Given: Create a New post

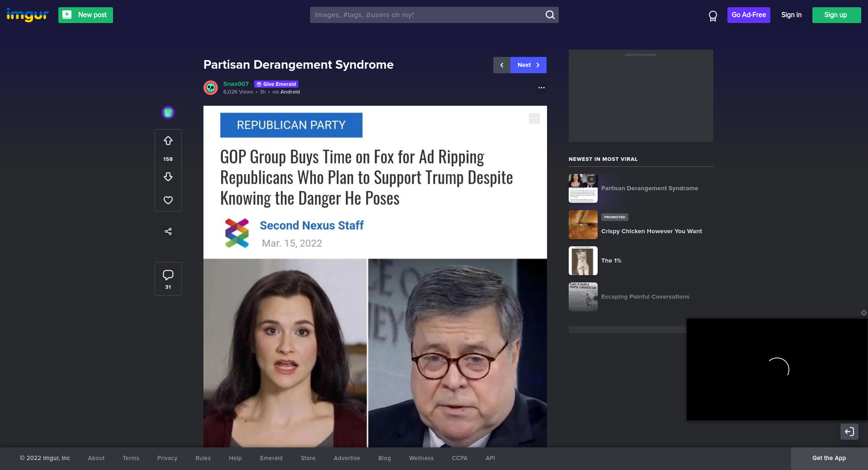Looking at the screenshot, I should coord(85,15).
